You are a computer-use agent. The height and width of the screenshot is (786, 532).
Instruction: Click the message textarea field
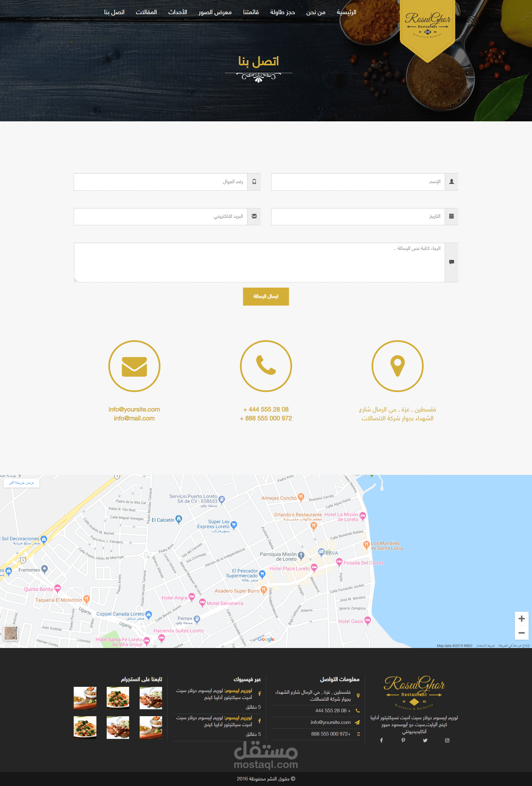pos(259,262)
